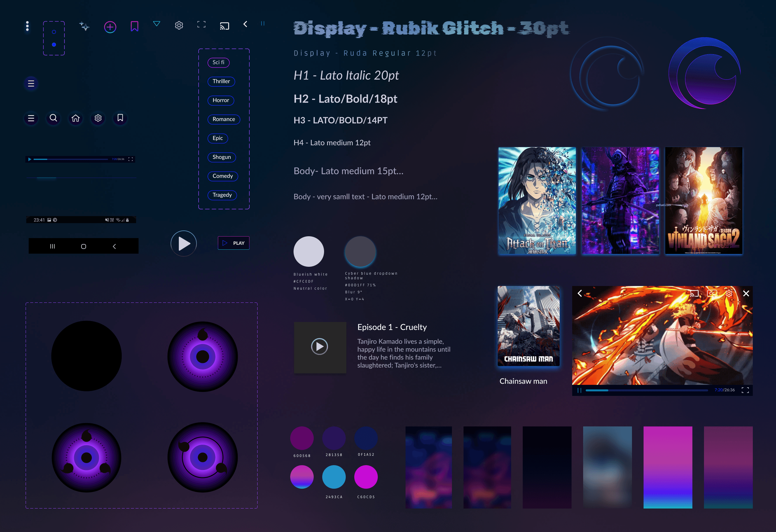Expand the cyan downward triangle dropdown
776x532 pixels.
pos(157,24)
